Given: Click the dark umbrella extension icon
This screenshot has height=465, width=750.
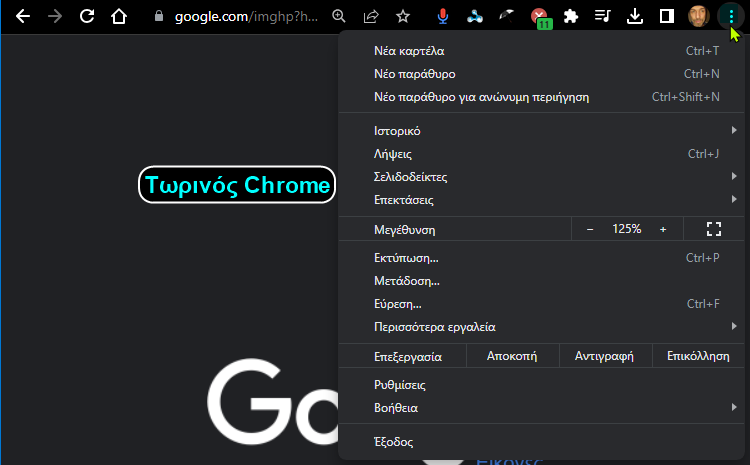Looking at the screenshot, I should point(507,16).
